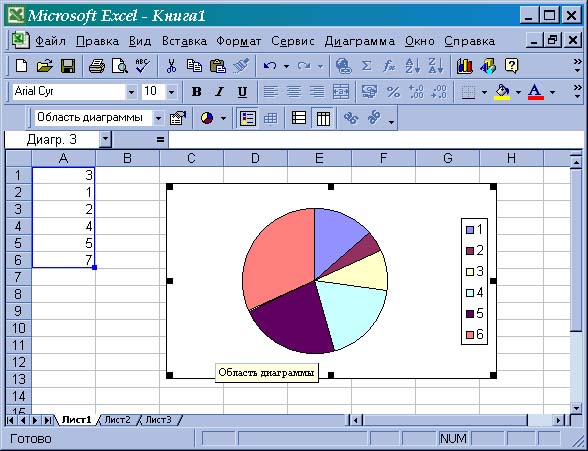Click the Sort Ascending icon
Viewport: 588px width, 451px height.
click(413, 66)
